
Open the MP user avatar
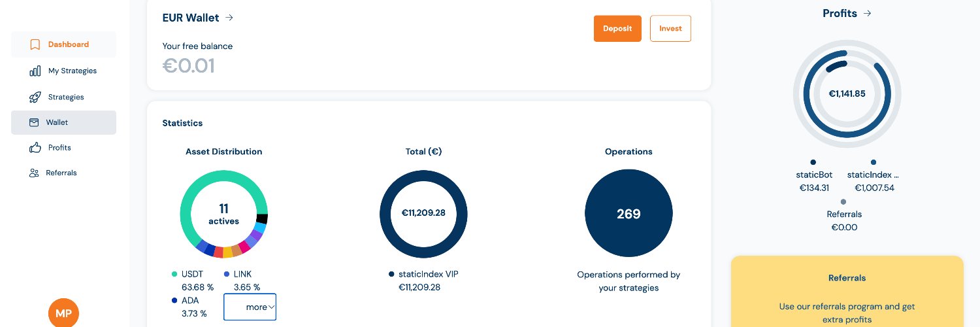tap(63, 313)
